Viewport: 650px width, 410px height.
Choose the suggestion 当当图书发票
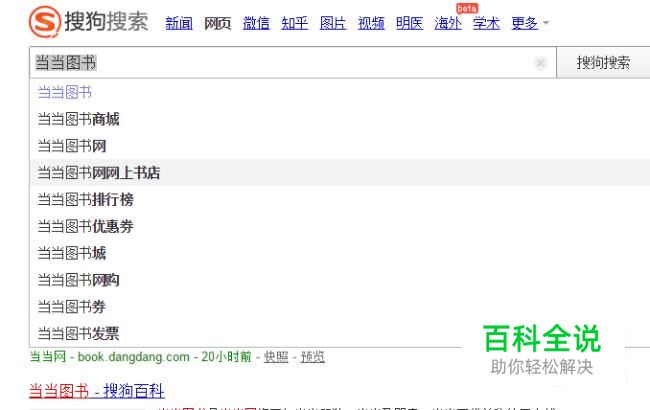tap(78, 333)
